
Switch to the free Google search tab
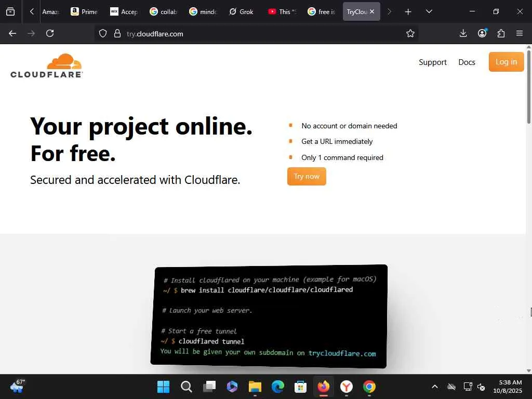(321, 11)
